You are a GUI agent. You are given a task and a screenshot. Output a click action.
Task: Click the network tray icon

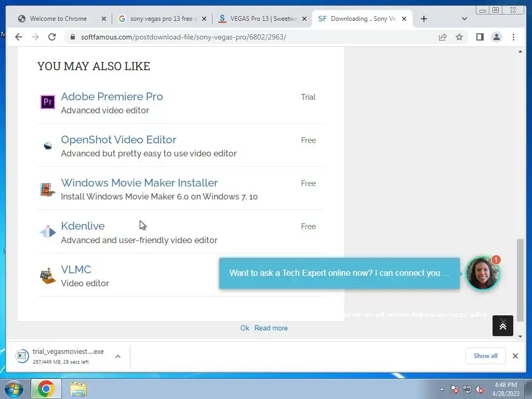(467, 389)
